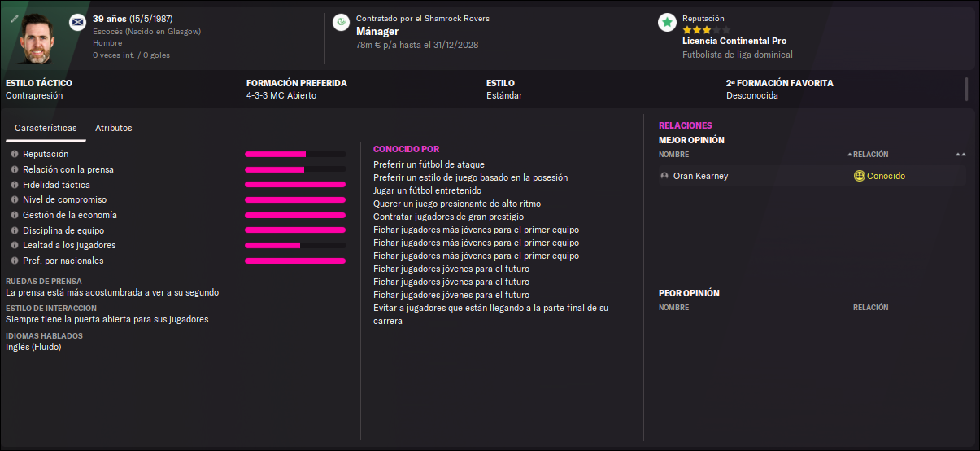Click the Estándar style value
980x451 pixels.
[x=504, y=95]
